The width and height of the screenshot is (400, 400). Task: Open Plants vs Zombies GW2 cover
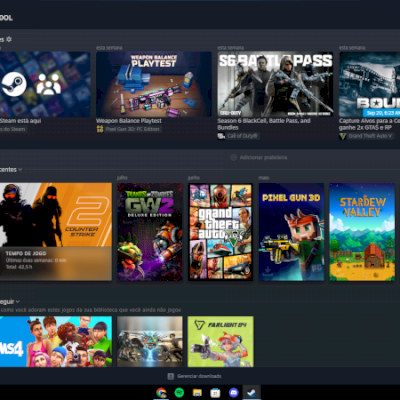[x=150, y=232]
